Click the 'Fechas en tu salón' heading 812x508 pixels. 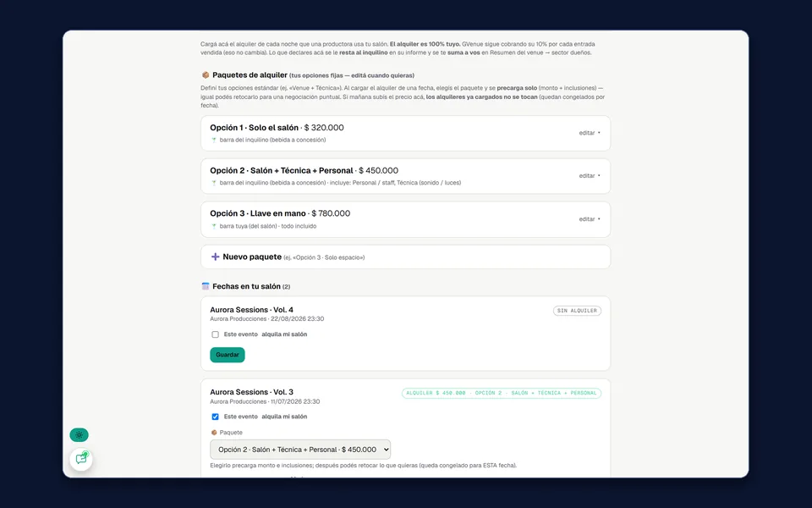coord(246,286)
